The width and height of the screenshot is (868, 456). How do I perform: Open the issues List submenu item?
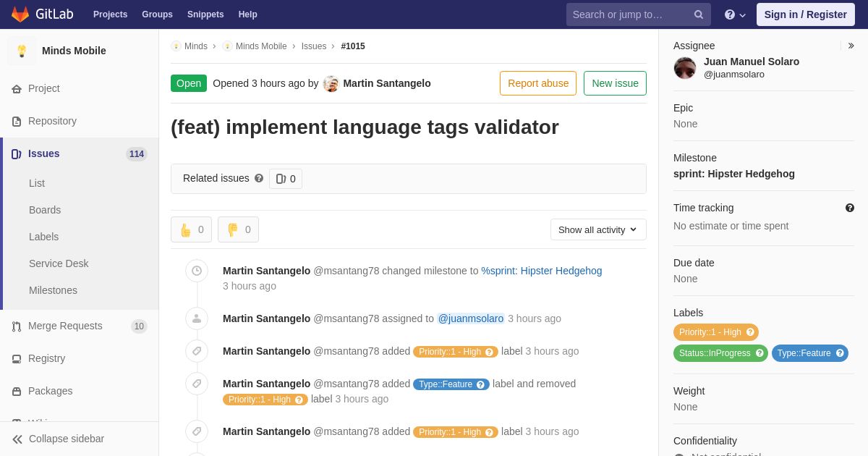pos(37,183)
